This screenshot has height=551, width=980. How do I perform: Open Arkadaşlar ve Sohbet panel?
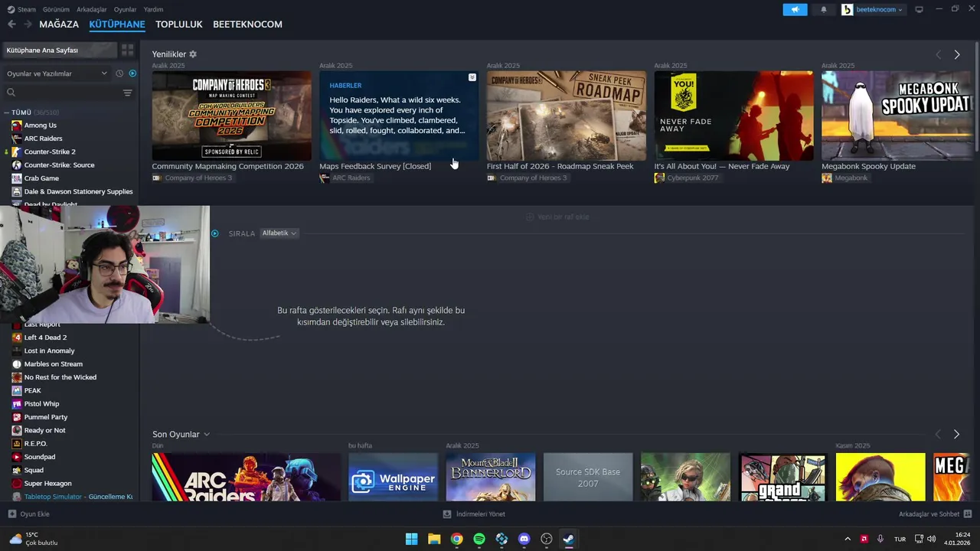tap(936, 514)
